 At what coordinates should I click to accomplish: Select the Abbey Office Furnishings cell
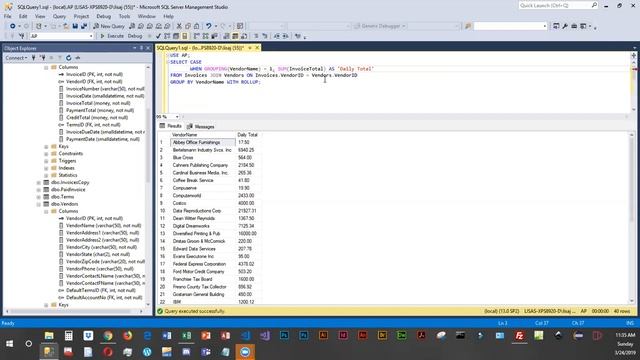(x=202, y=142)
